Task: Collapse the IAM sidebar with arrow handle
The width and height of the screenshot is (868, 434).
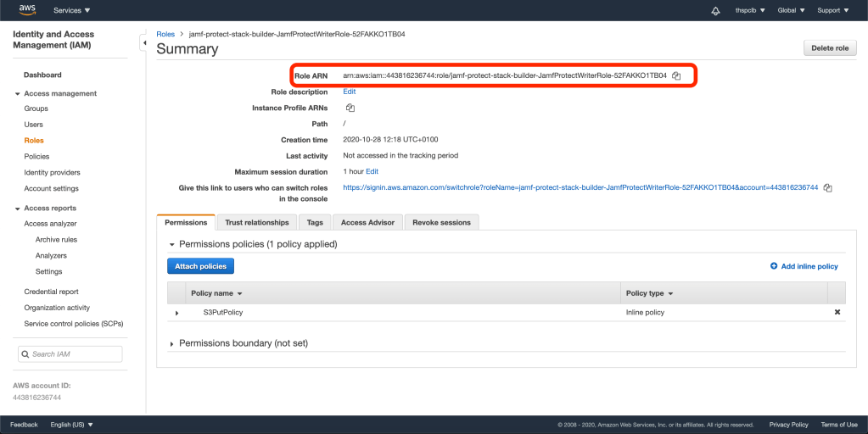Action: point(141,41)
